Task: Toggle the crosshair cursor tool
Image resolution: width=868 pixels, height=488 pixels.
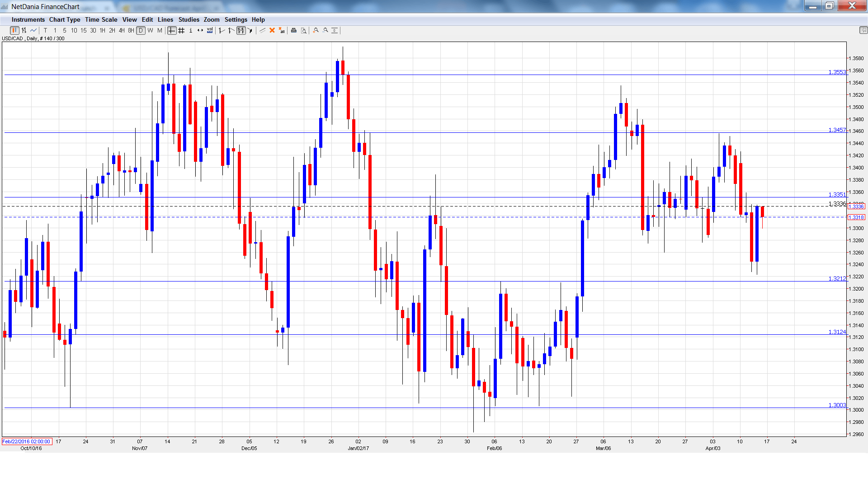Action: click(x=172, y=31)
